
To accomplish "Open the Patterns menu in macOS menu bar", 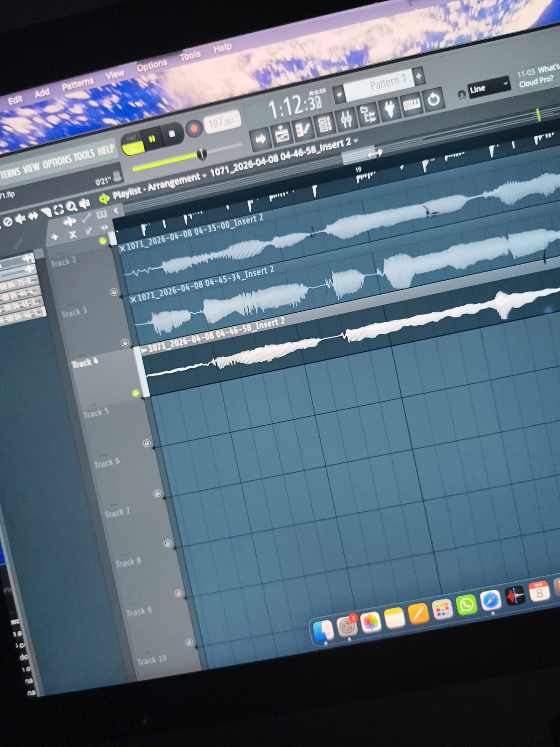I will click(x=77, y=84).
